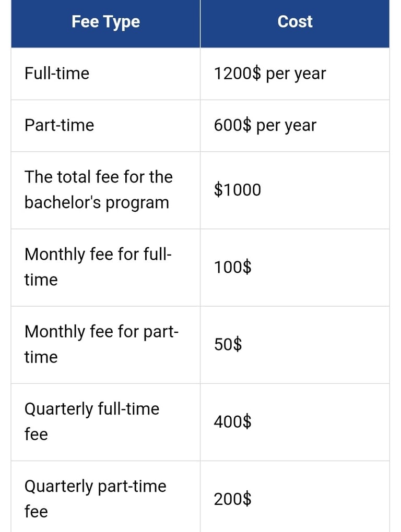401x532 pixels.
Task: Click Monthly fee for full-time label
Action: (98, 267)
